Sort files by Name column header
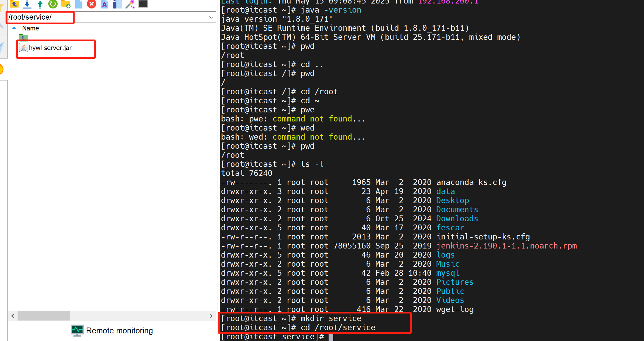 tap(30, 28)
